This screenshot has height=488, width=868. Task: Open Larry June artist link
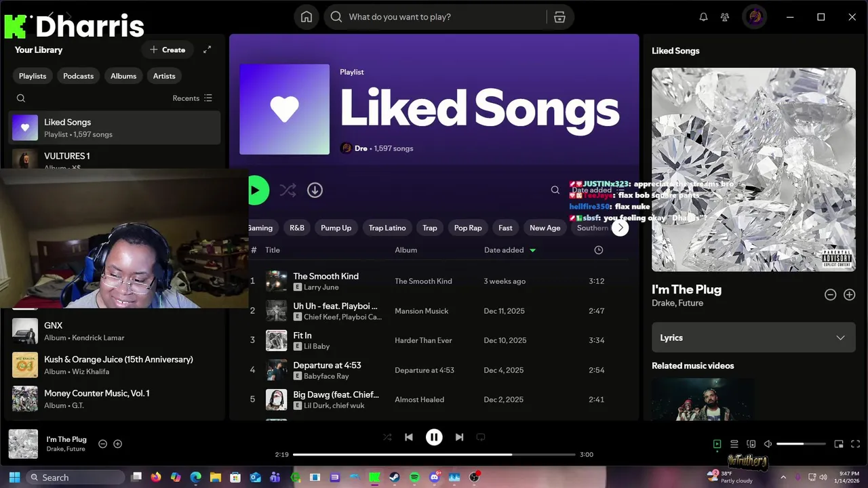coord(321,287)
